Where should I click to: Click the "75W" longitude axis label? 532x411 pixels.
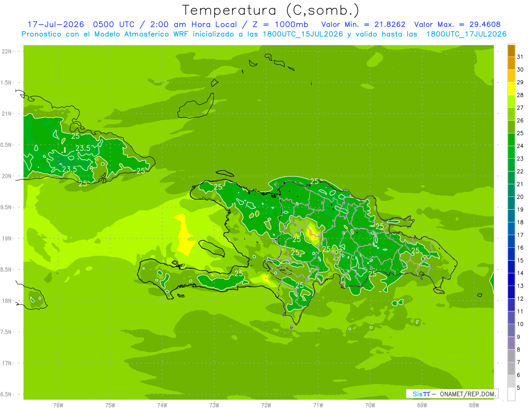pos(110,405)
